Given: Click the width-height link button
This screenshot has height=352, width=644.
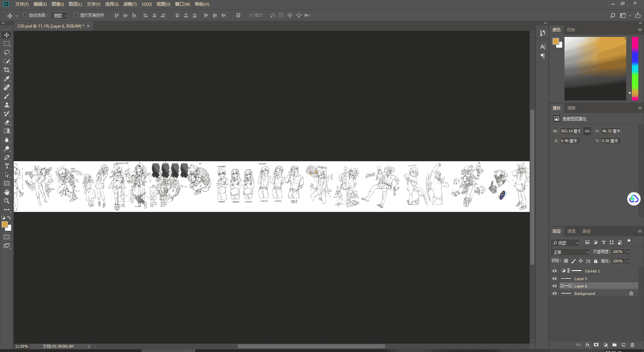Looking at the screenshot, I should 587,131.
